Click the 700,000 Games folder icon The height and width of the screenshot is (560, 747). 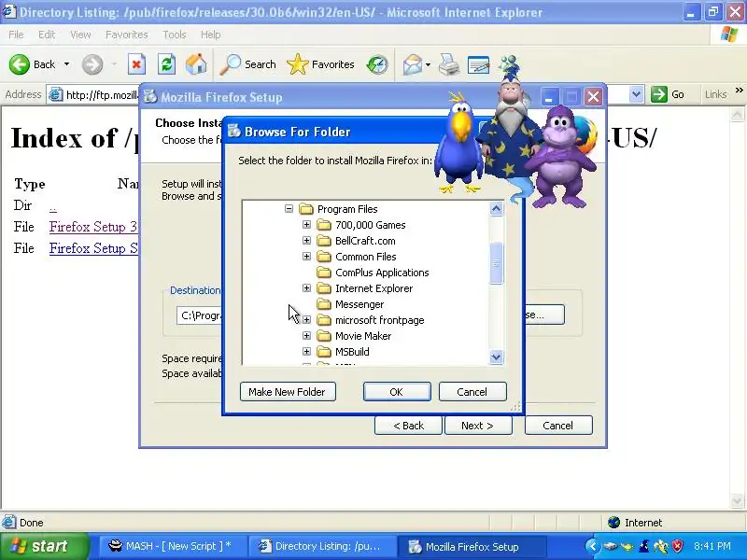click(324, 225)
